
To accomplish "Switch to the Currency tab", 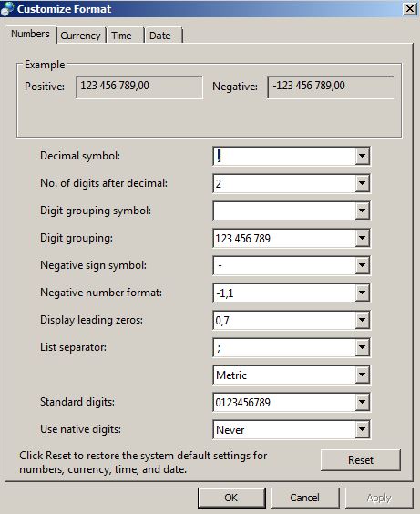I will coord(80,36).
